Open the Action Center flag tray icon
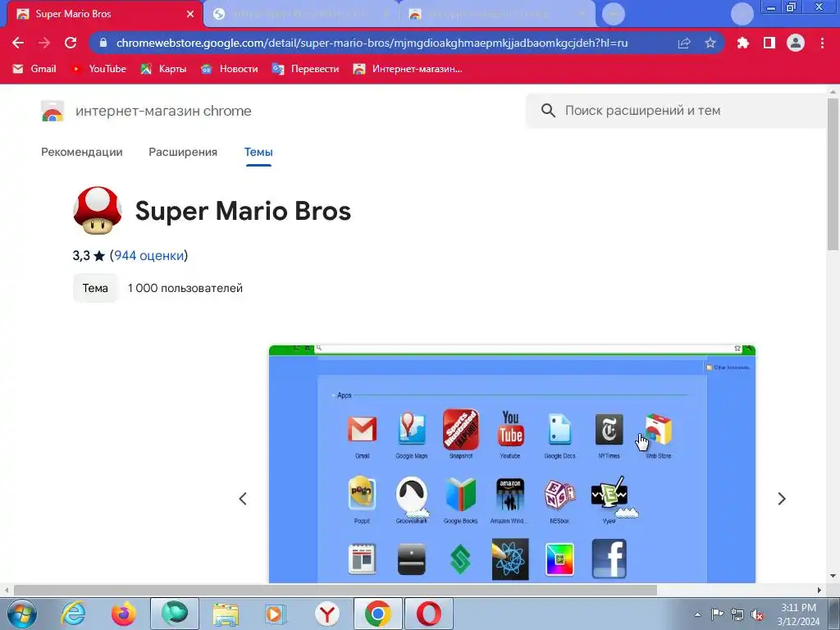 pos(717,614)
